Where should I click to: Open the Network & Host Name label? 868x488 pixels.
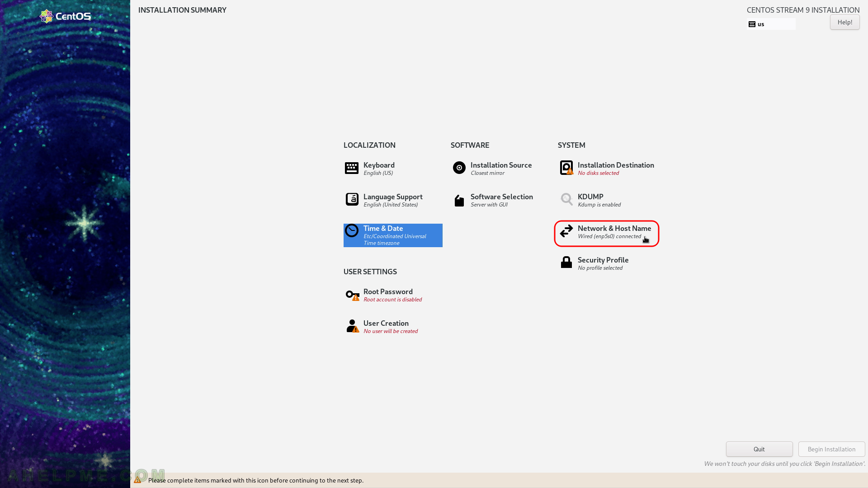click(x=614, y=229)
